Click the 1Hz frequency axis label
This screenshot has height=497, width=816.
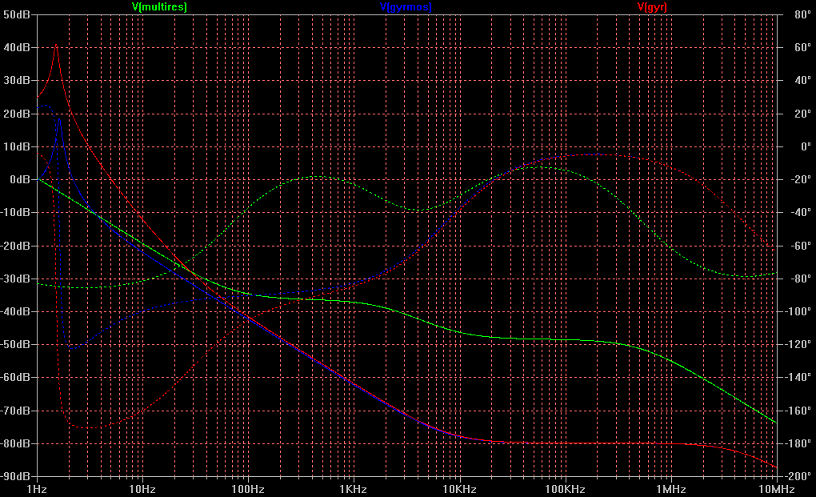[x=36, y=489]
